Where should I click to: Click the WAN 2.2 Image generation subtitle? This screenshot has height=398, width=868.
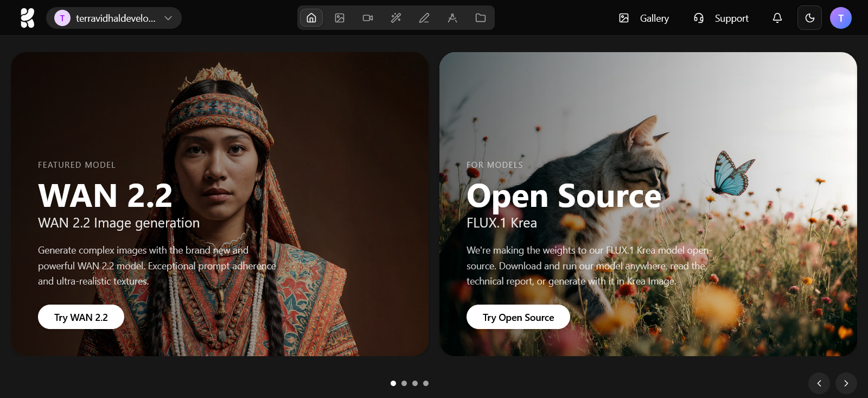coord(119,223)
